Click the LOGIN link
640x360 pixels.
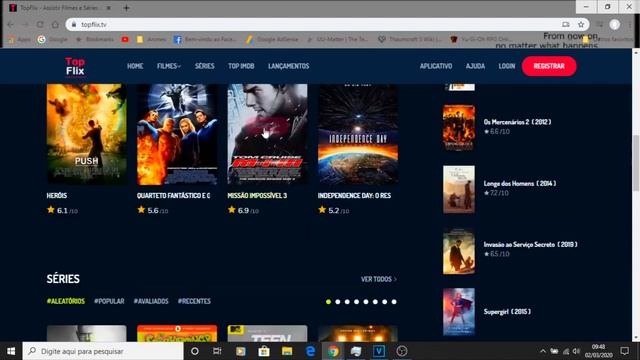(507, 66)
